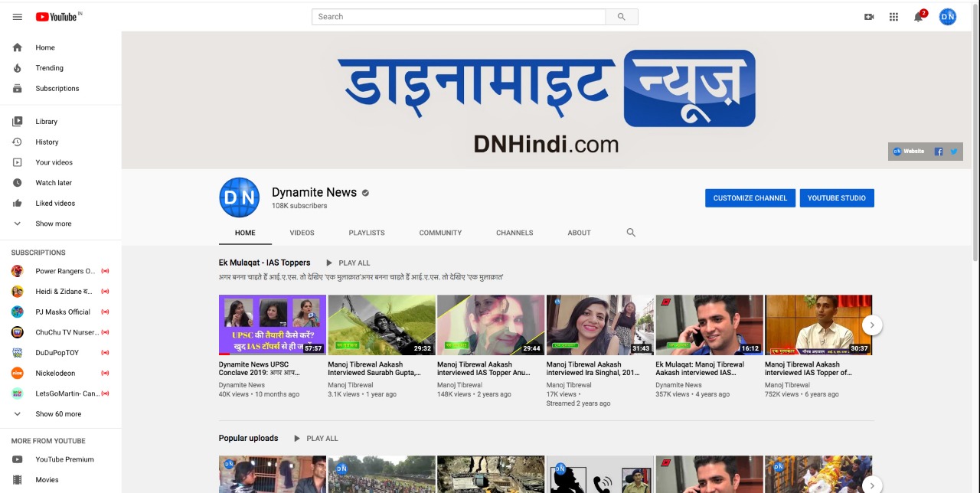Viewport: 980px width, 493px height.
Task: Click the YouTube logo
Action: [x=58, y=16]
